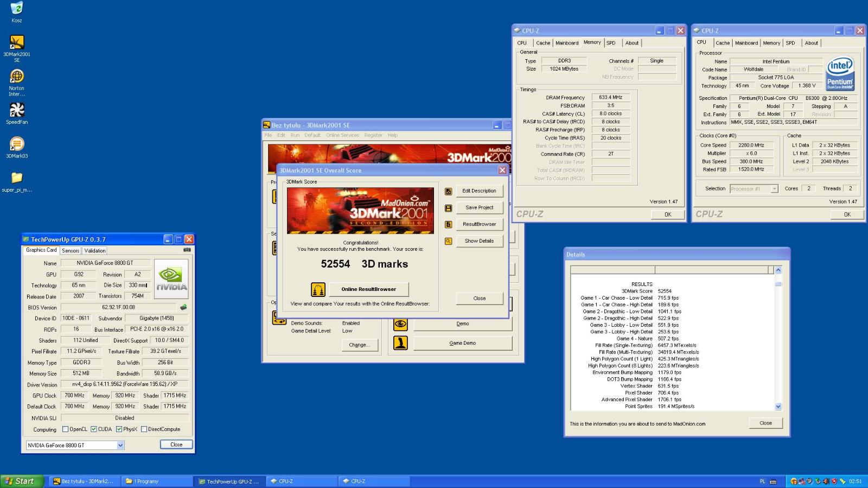Click the ResultBrowser button
This screenshot has width=868, height=488.
[x=480, y=224]
